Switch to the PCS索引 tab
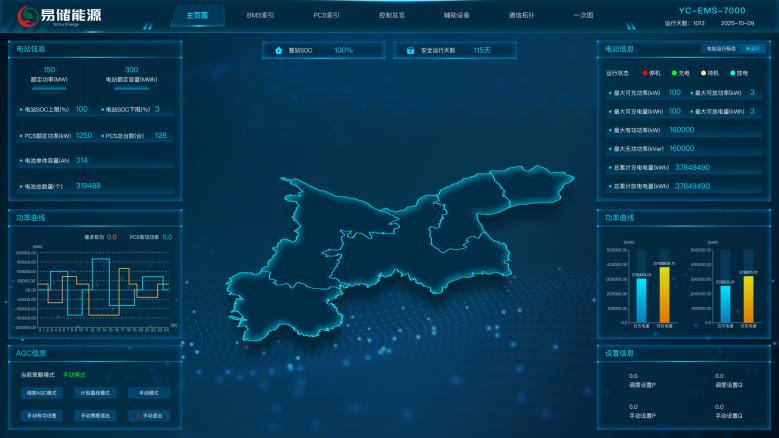Image resolution: width=779 pixels, height=438 pixels. click(326, 15)
